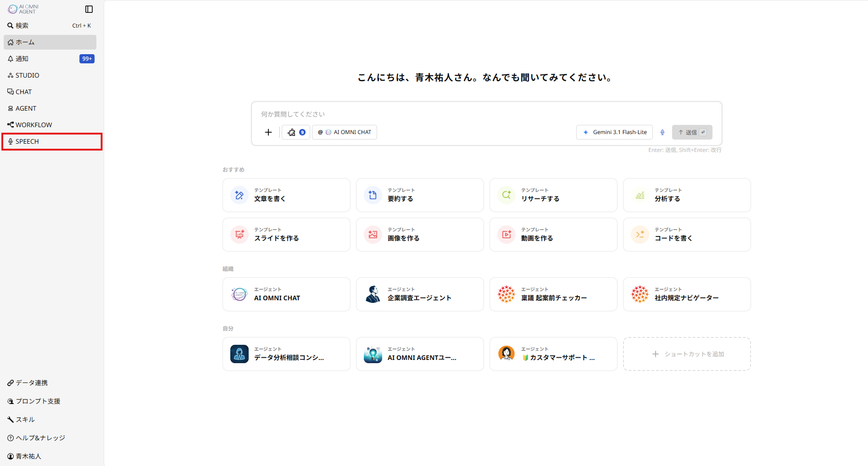
Task: Open データ連携 in the sidebar
Action: click(50, 383)
